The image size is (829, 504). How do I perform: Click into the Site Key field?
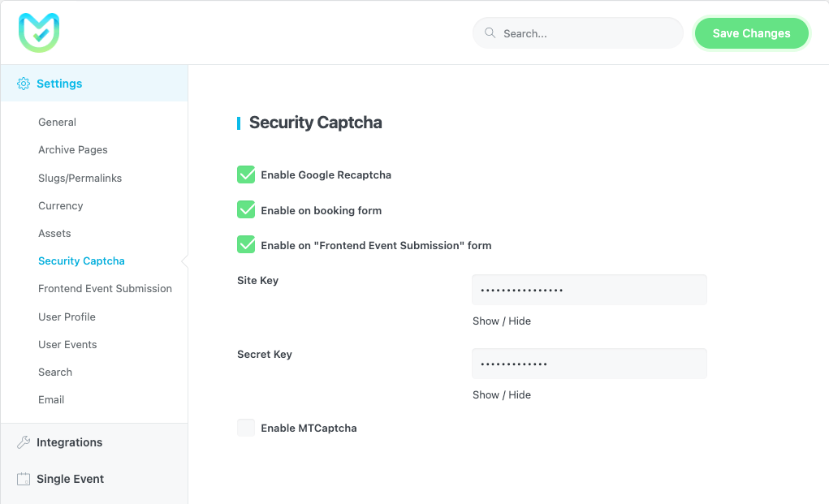point(589,290)
